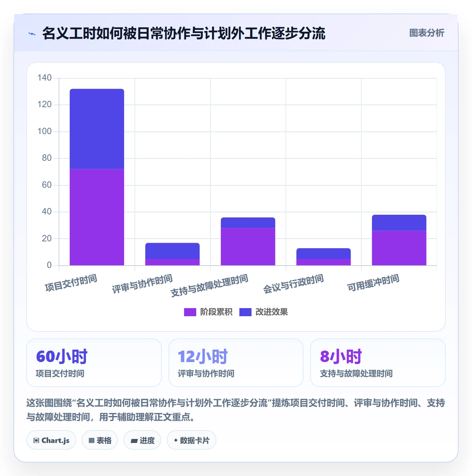Toggle the 改进效果 legend swatch

(245, 312)
